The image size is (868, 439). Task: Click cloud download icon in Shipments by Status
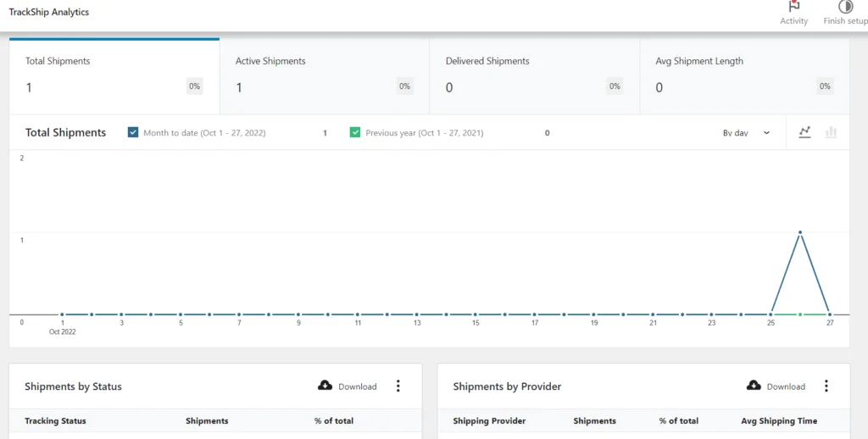[x=325, y=386]
